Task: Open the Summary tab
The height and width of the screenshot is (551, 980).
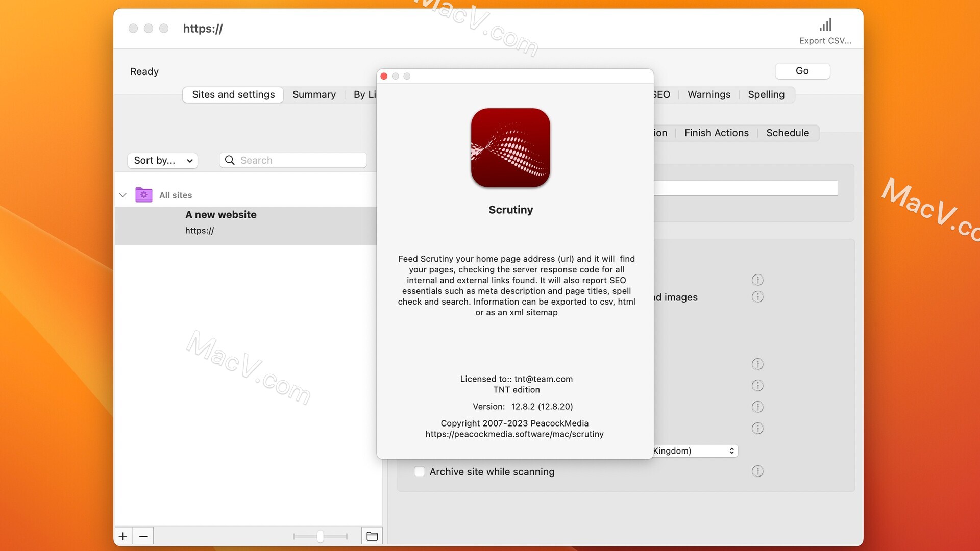Action: [x=314, y=95]
